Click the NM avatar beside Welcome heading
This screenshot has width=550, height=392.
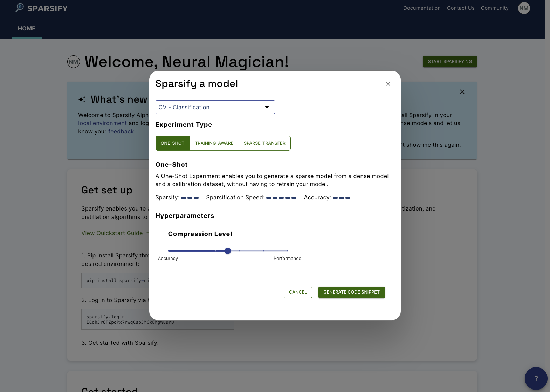pos(74,62)
